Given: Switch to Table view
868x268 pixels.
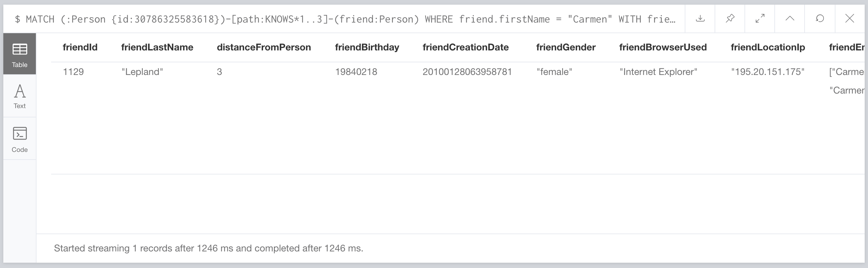Looking at the screenshot, I should [x=20, y=54].
